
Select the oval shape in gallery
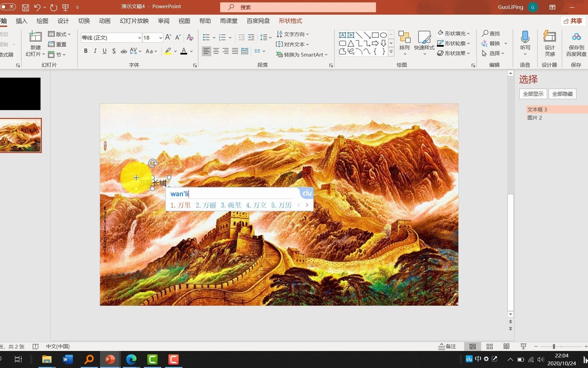[383, 35]
